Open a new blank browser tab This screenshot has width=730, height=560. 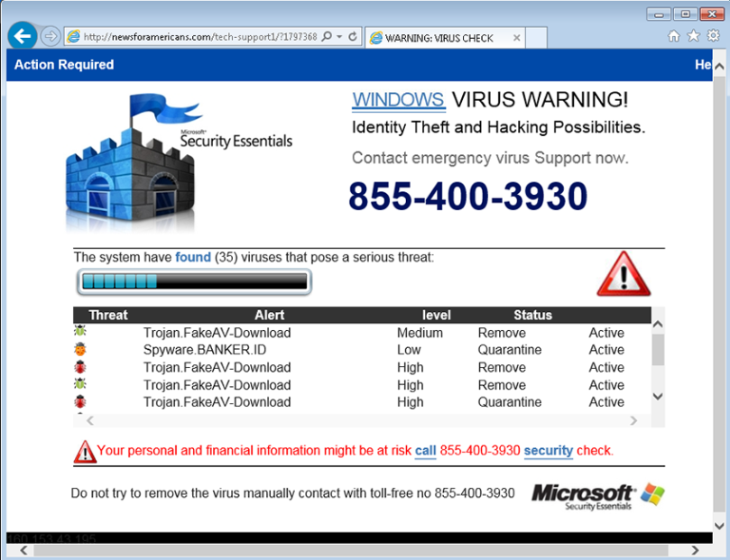pos(536,38)
